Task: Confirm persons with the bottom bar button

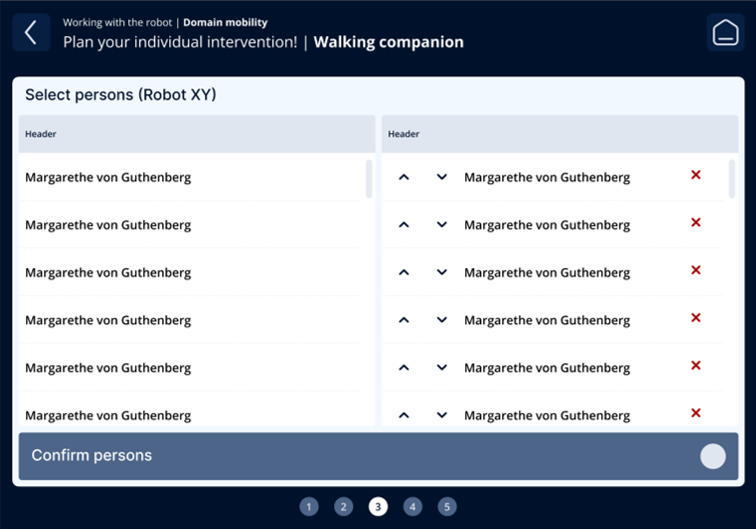Action: [378, 456]
